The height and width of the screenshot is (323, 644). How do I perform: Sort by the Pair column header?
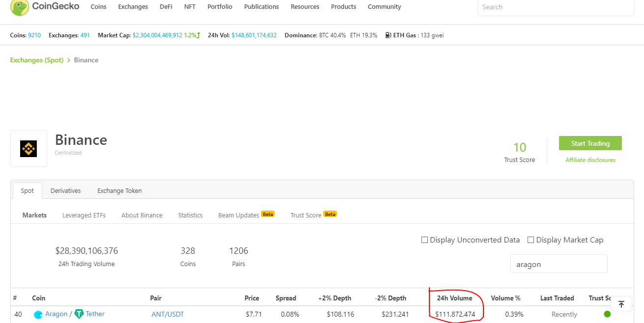point(156,298)
